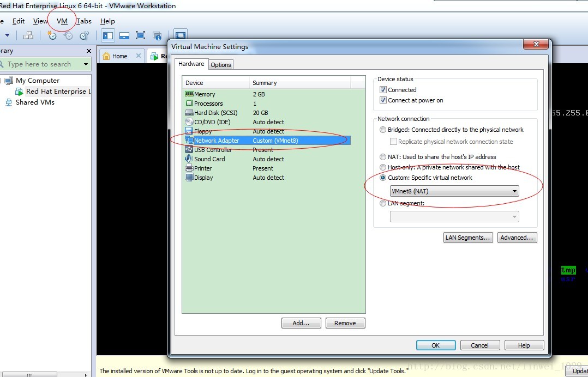Click the console view toolbar icon
This screenshot has height=377, width=588.
click(181, 35)
